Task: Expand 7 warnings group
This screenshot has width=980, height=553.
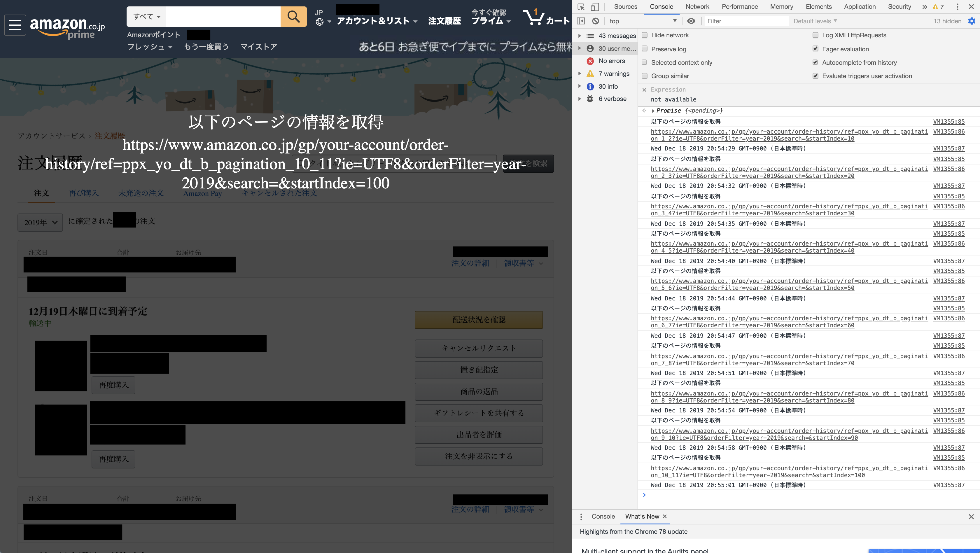Action: (x=580, y=73)
